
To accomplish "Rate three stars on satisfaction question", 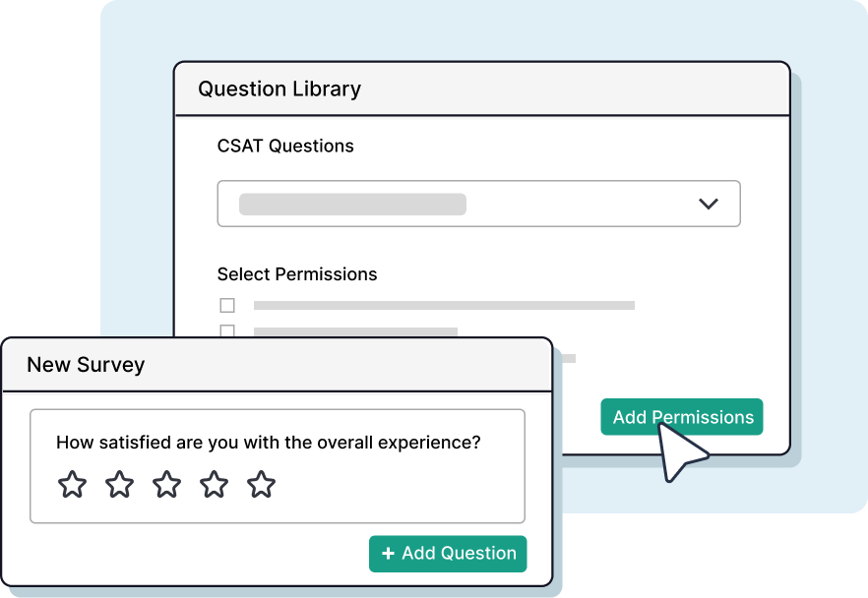I will pos(166,485).
